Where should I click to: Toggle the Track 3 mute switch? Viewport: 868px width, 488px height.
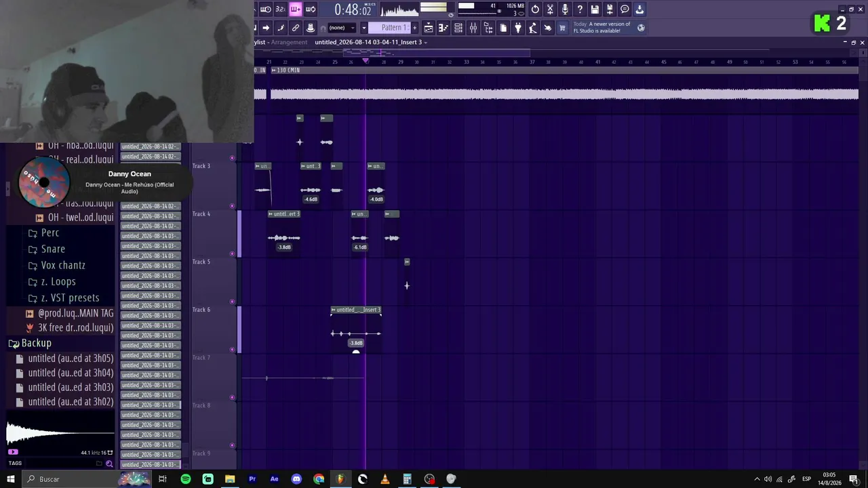click(x=233, y=206)
